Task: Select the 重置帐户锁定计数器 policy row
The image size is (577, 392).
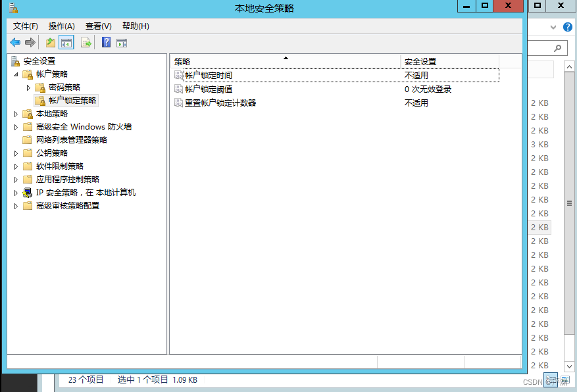Action: [x=336, y=103]
